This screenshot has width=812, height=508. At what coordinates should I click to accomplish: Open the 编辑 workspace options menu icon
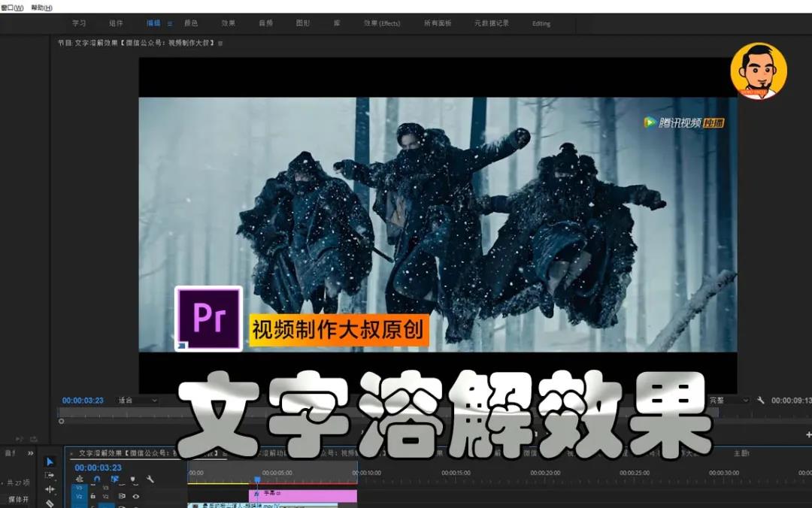tap(169, 24)
